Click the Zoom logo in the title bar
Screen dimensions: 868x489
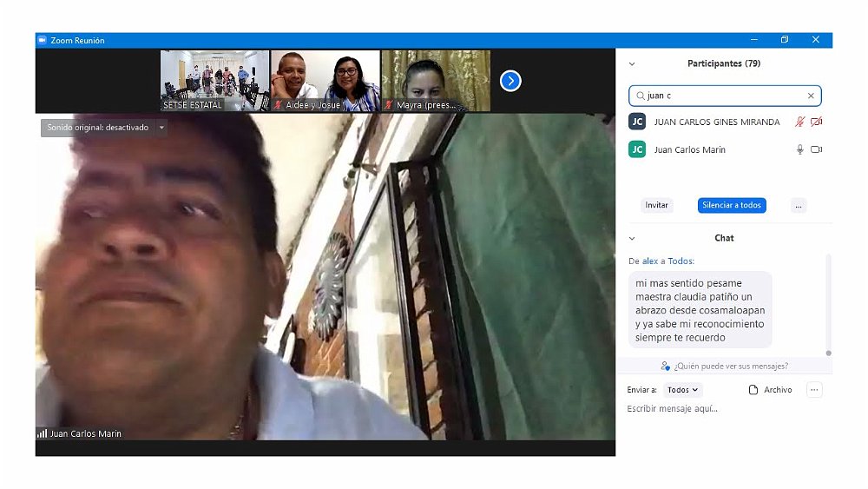[x=42, y=40]
